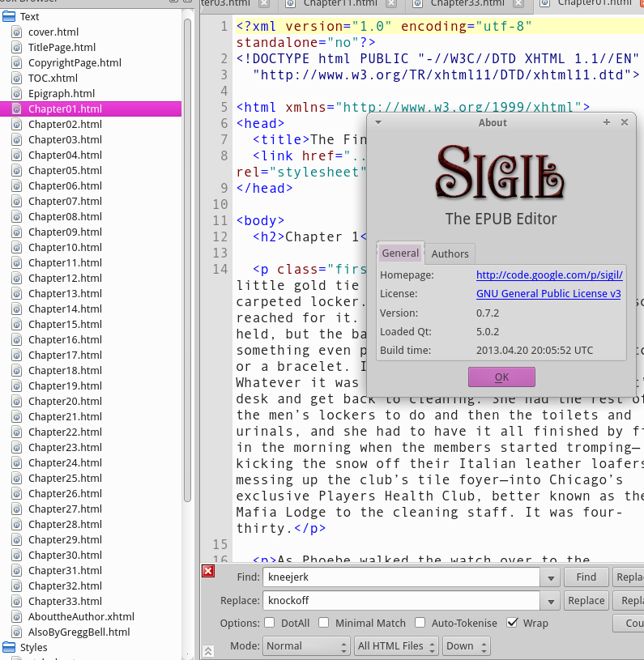This screenshot has height=660, width=644.
Task: Collapse the find panel with double-chevron icon
Action: click(x=208, y=650)
